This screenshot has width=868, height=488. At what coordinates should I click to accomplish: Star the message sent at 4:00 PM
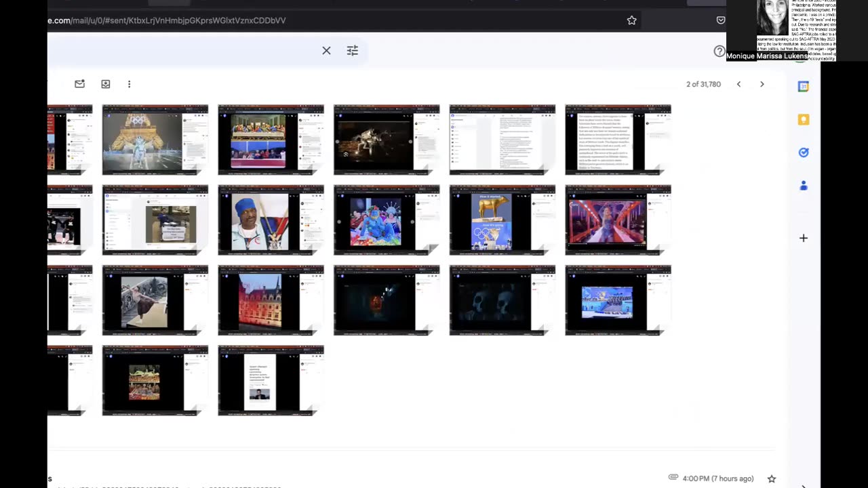tap(771, 479)
